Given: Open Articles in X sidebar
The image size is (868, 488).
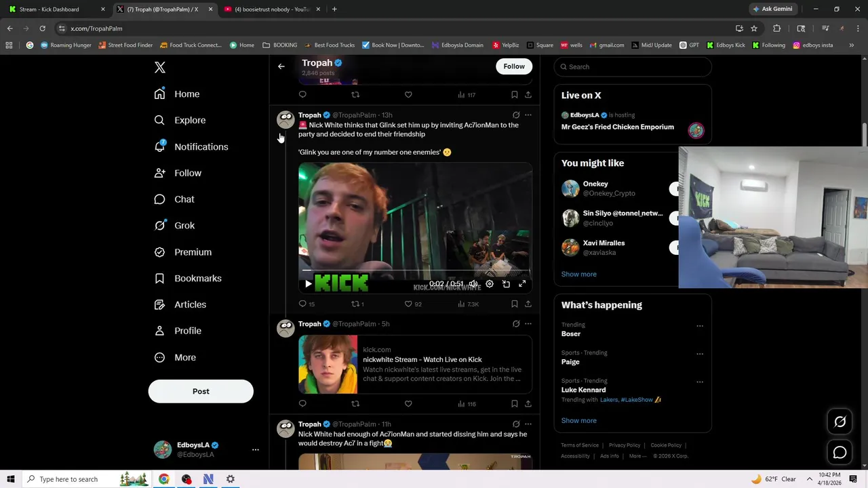Looking at the screenshot, I should tap(180, 304).
